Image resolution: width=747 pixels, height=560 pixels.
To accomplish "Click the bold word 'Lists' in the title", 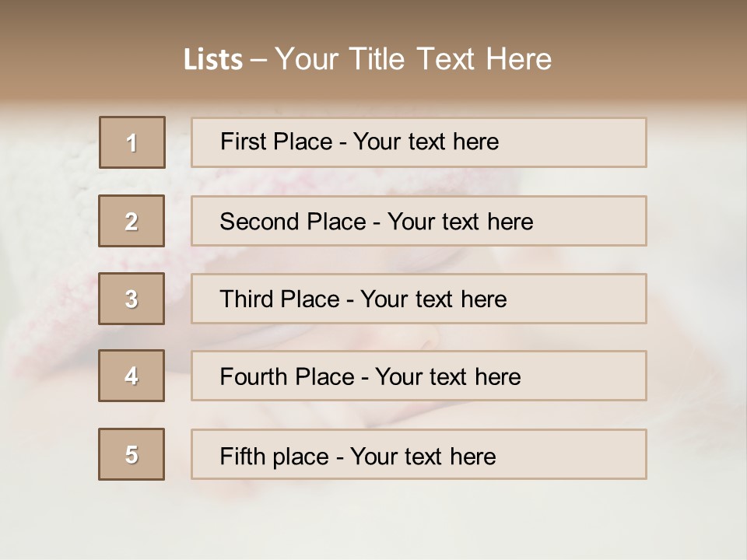I will (213, 60).
